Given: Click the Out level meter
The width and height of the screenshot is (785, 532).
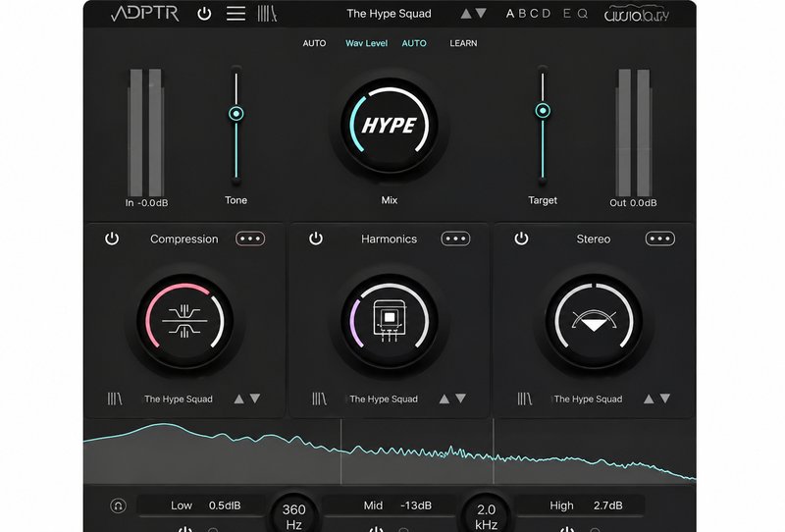Looking at the screenshot, I should pos(634,133).
